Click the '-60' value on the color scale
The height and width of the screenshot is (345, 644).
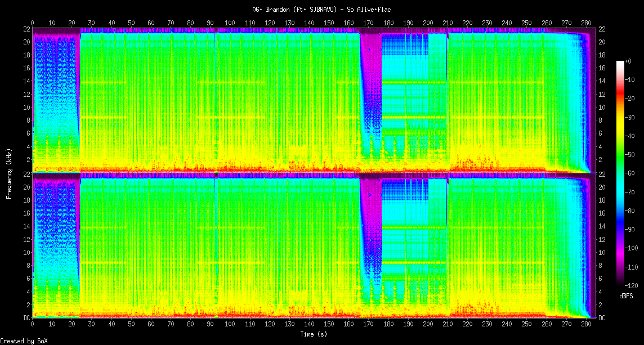(x=631, y=173)
